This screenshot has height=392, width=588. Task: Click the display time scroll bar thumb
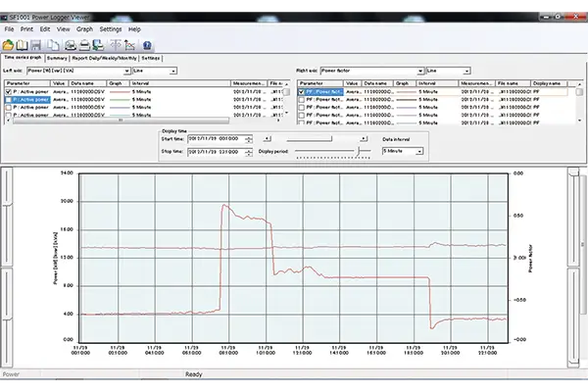point(309,139)
